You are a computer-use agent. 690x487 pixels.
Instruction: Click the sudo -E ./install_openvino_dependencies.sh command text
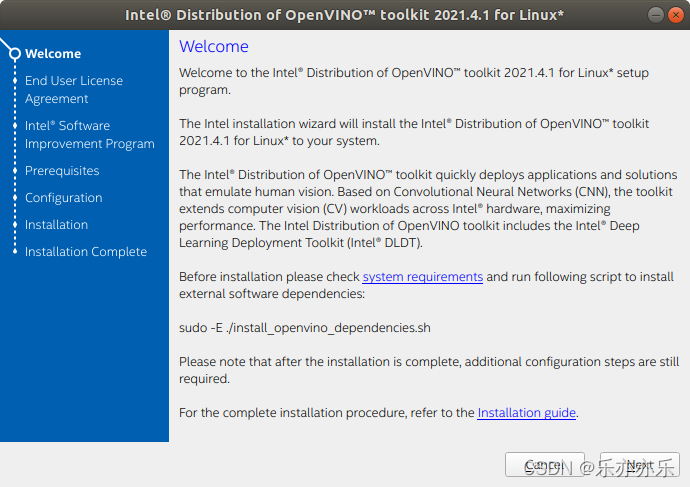[305, 328]
